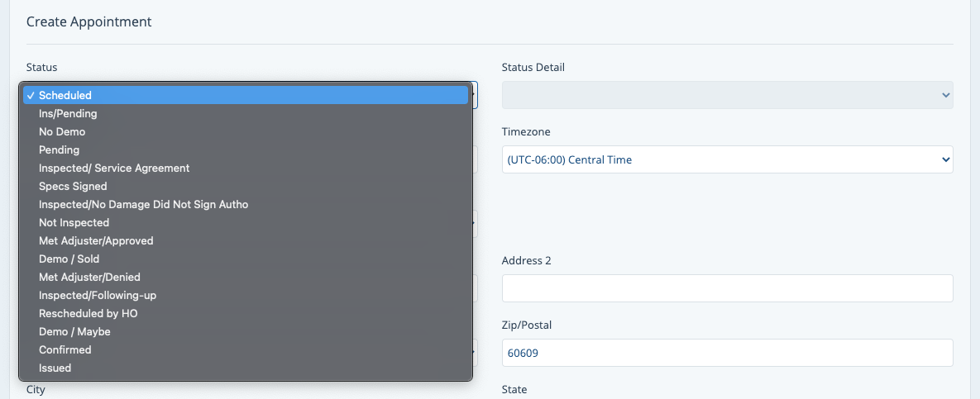Screen dimensions: 980x399
Task: Click the Zip/Postal field containing 60609
Action: [727, 353]
